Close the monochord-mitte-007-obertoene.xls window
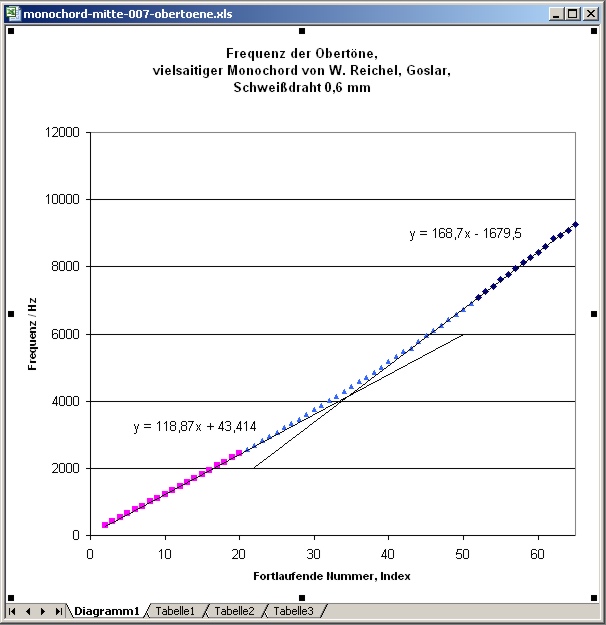 click(x=589, y=14)
